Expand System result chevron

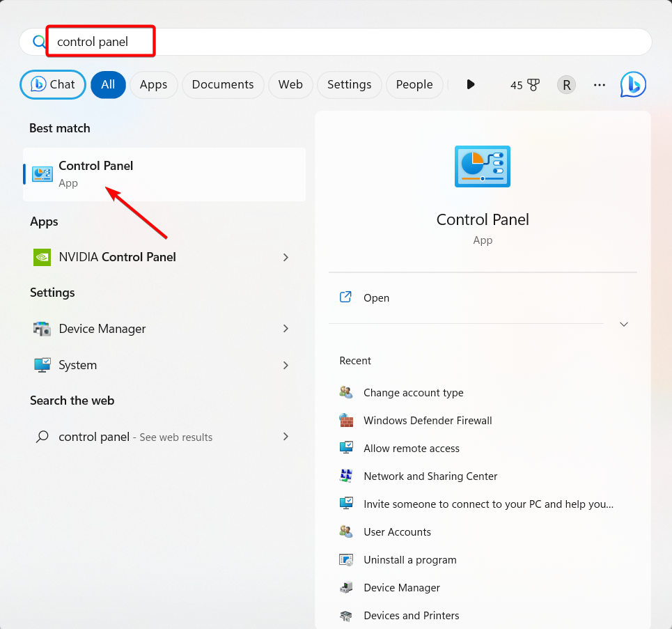point(286,365)
